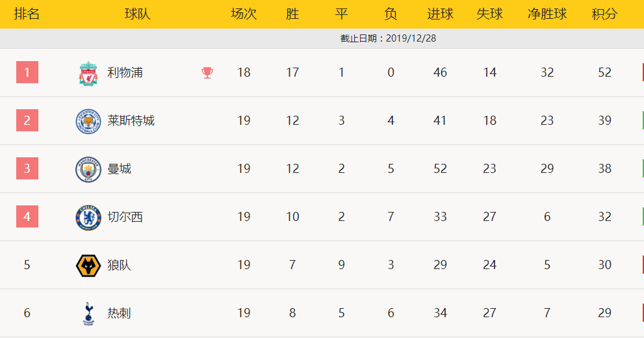The width and height of the screenshot is (644, 338).
Task: Click the trophy icon beside 利物浦
Action: coord(207,73)
